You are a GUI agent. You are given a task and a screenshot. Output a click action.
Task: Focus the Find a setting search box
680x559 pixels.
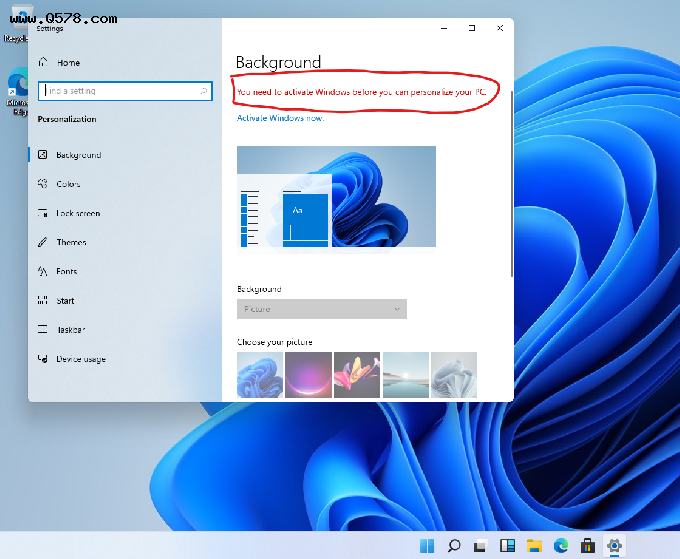[125, 91]
